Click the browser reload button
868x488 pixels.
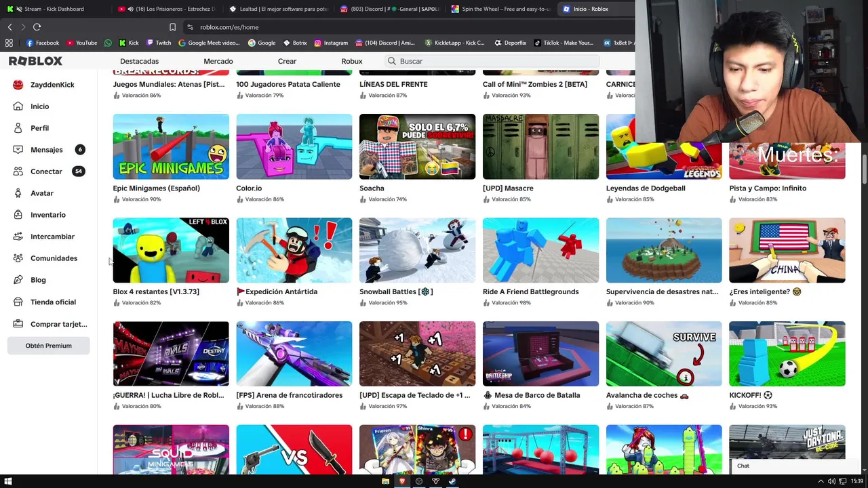tap(37, 27)
